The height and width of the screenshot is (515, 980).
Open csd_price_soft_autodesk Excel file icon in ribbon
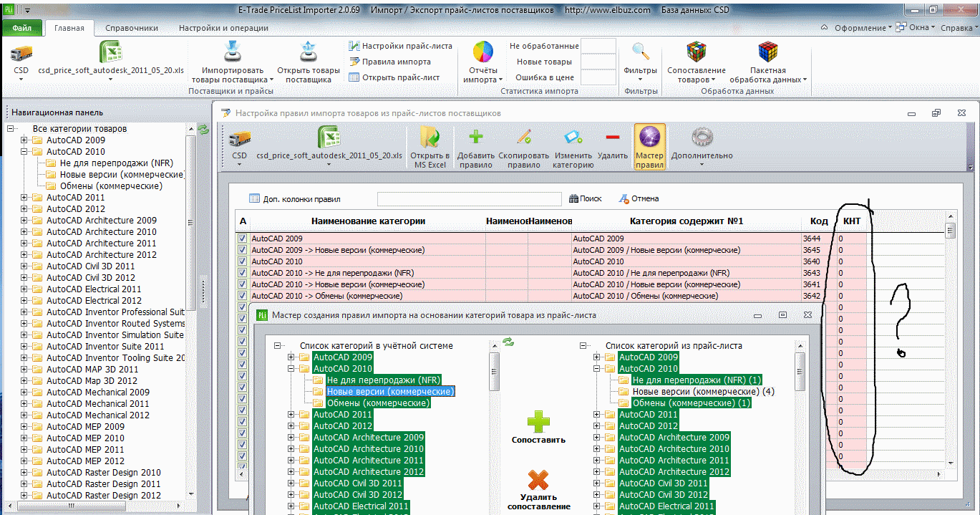[x=111, y=52]
